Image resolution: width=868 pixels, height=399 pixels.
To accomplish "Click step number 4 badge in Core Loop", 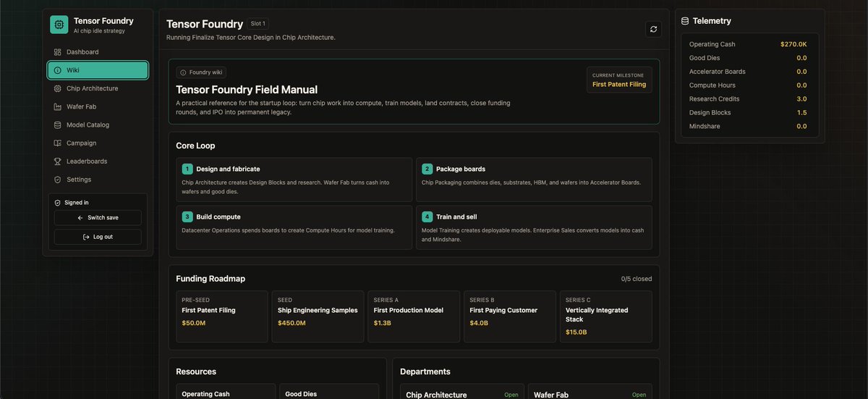I will coord(427,217).
